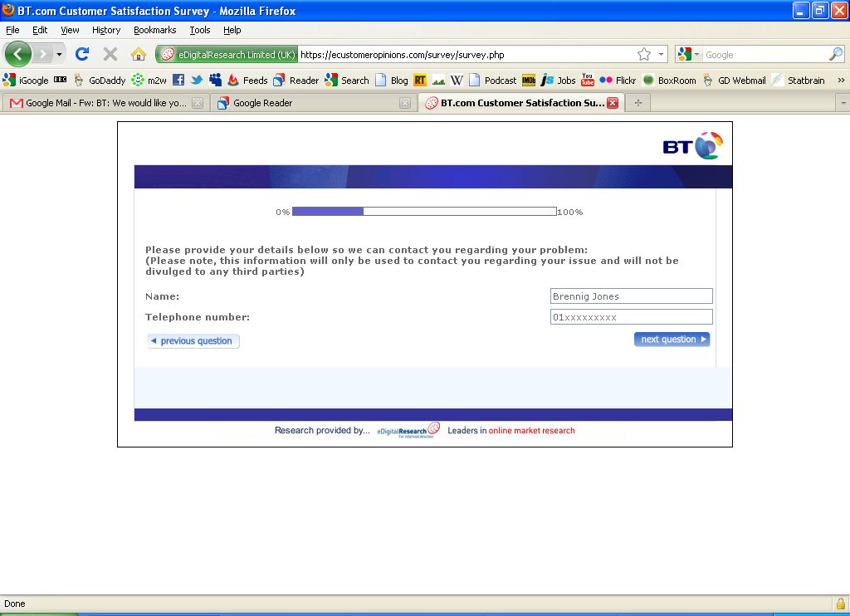Click the survey progress bar
The image size is (850, 616).
coord(424,212)
